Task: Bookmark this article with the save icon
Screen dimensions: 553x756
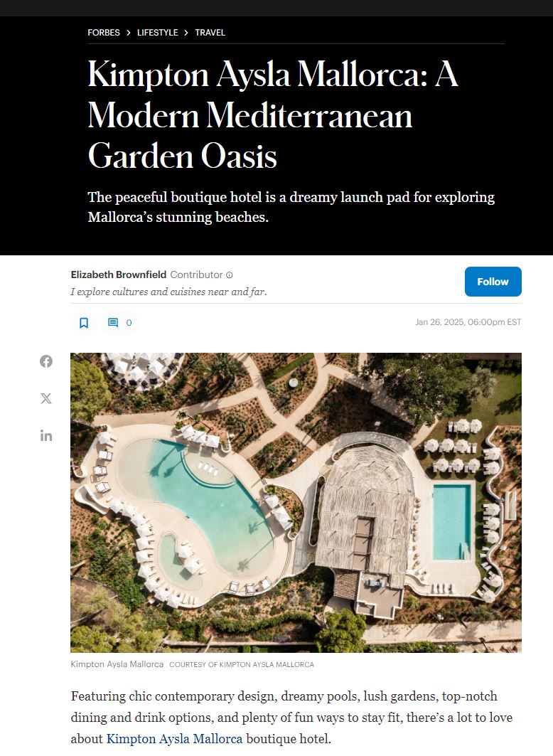Action: pyautogui.click(x=84, y=323)
